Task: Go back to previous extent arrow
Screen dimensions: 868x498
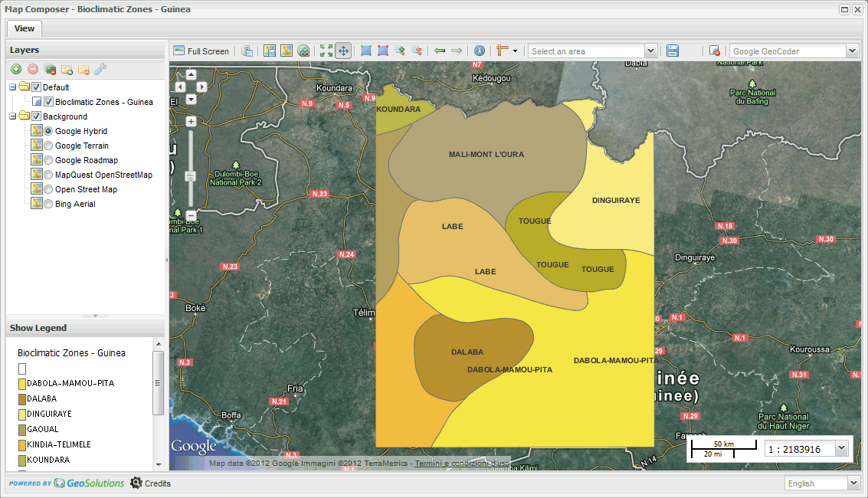Action: pyautogui.click(x=440, y=51)
